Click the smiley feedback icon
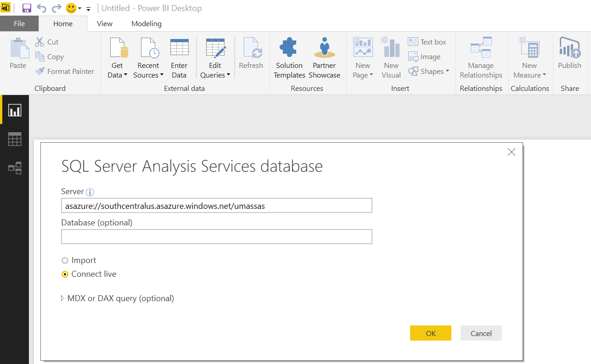Screen dimensions: 591x364 (71, 8)
